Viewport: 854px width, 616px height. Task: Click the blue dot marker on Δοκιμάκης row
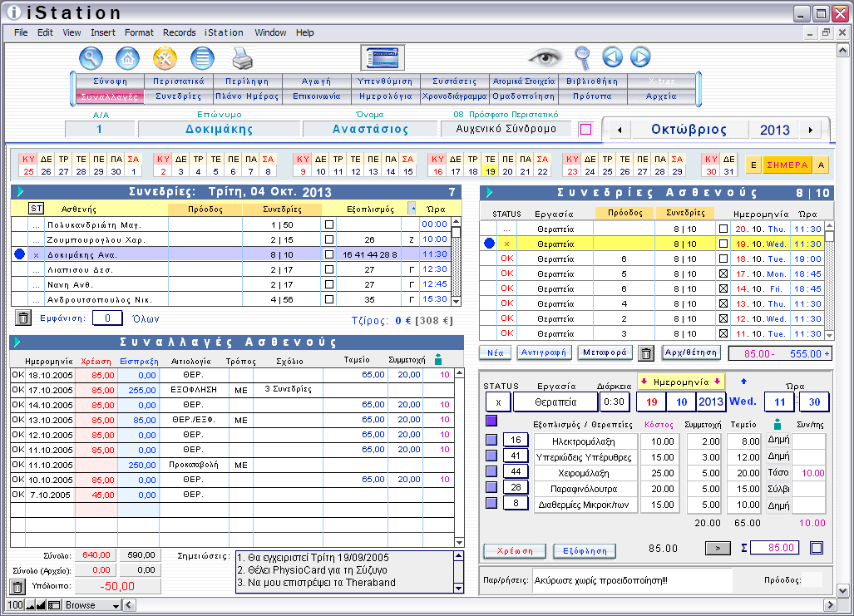point(20,254)
